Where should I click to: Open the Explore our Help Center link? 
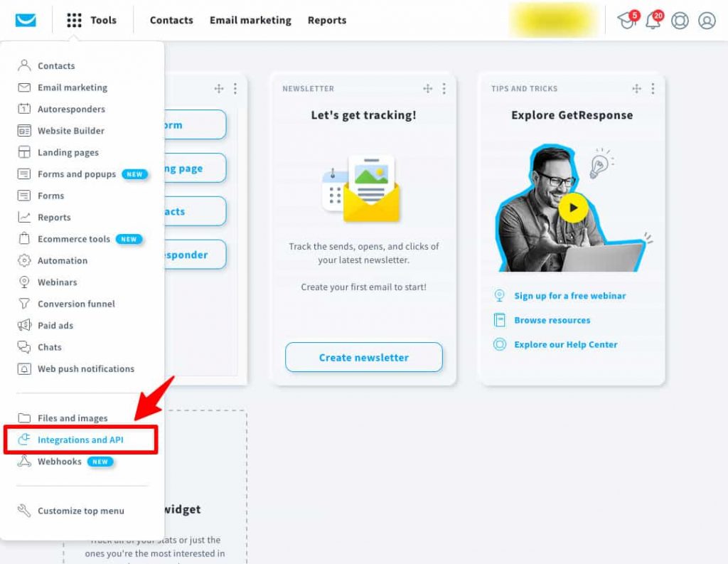(x=565, y=344)
